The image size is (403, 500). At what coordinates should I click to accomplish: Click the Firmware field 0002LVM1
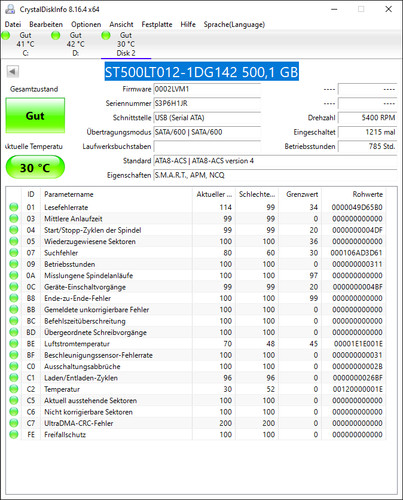pyautogui.click(x=207, y=89)
